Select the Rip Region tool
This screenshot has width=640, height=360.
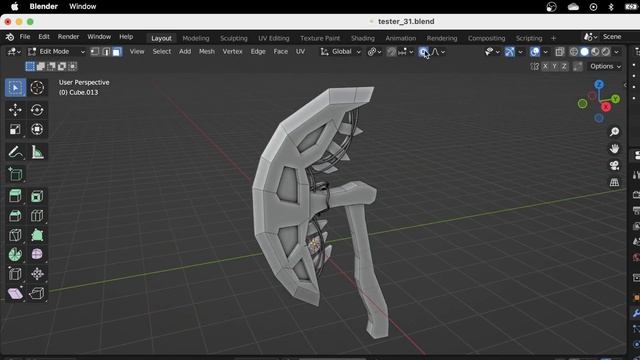click(37, 293)
